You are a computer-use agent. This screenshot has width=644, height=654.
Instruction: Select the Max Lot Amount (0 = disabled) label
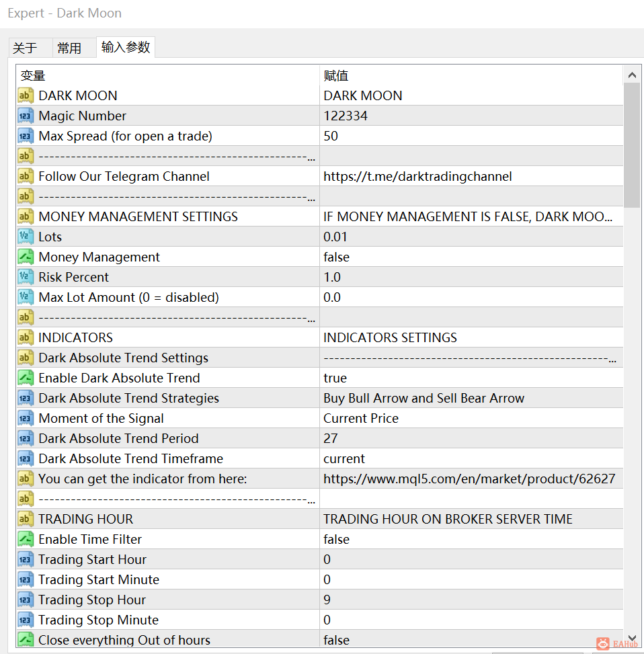click(129, 297)
